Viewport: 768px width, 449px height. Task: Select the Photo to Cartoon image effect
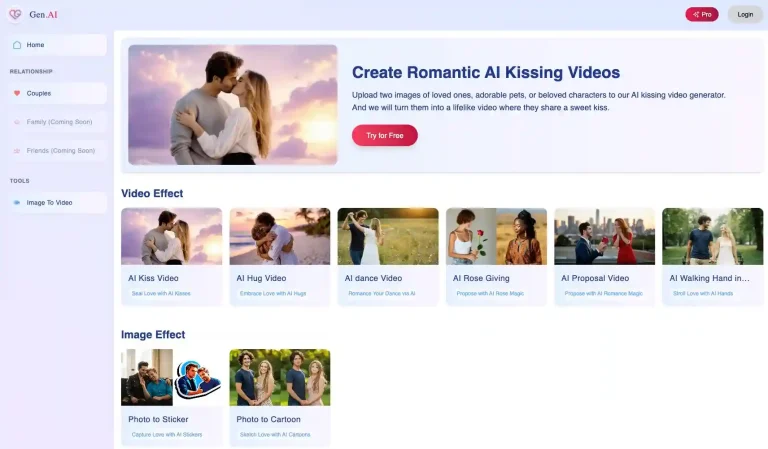click(279, 377)
